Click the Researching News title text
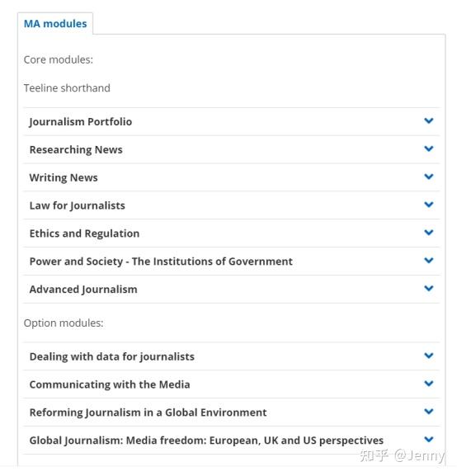457x476 pixels. pyautogui.click(x=76, y=149)
